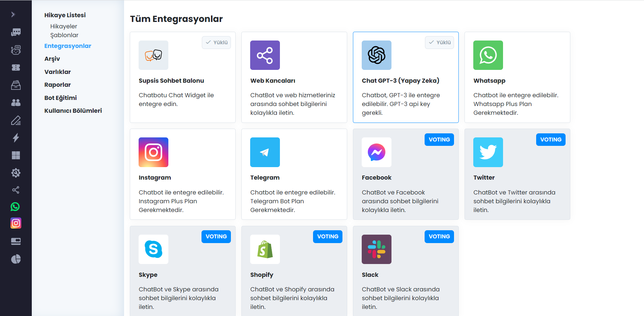Click the Facebook Messenger logo
The height and width of the screenshot is (316, 644).
tap(377, 152)
